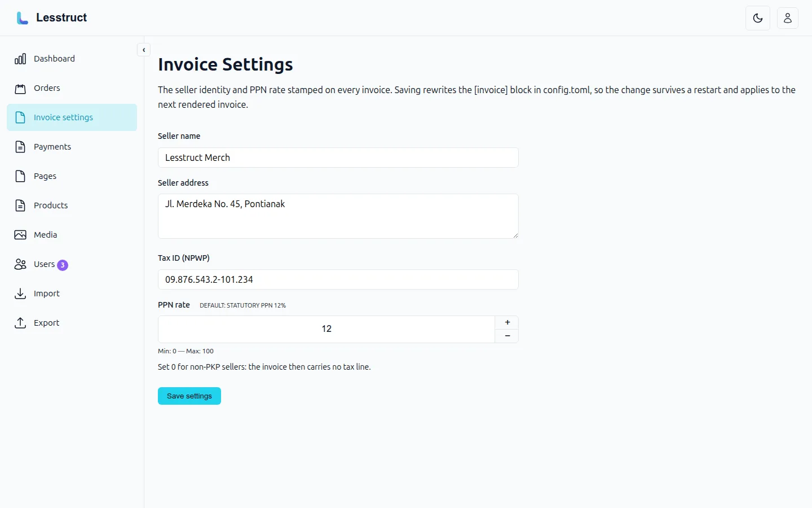Viewport: 812px width, 508px height.
Task: Click the 'Tax ID (NPWP)' label
Action: pyautogui.click(x=184, y=258)
